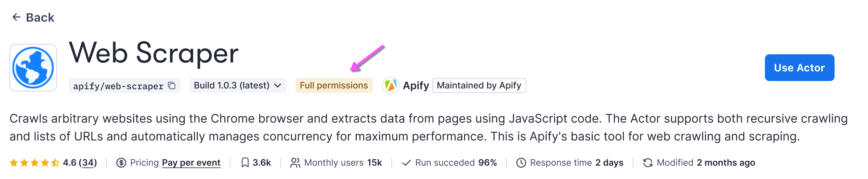Click the Monthly users people icon

(295, 163)
